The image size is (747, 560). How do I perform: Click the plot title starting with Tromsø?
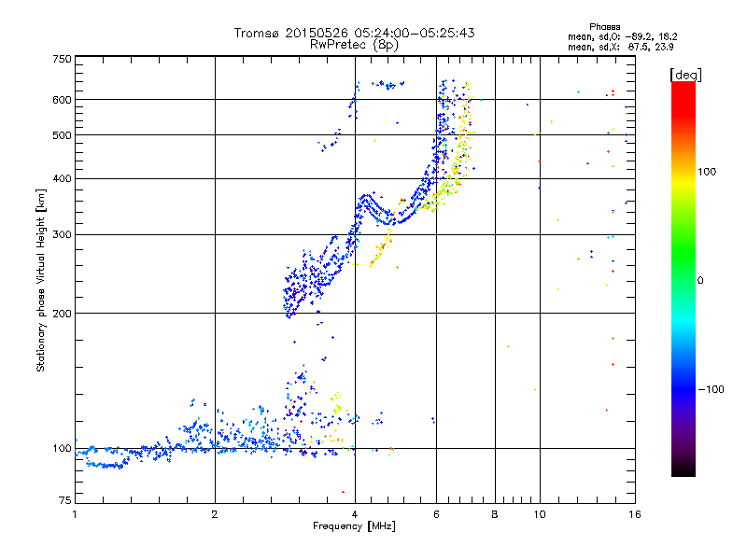click(354, 33)
